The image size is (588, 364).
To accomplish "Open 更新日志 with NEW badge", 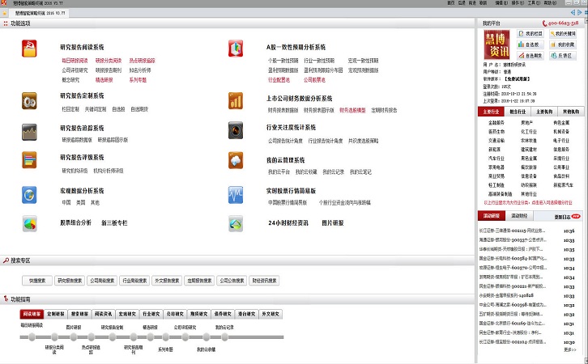I will click(567, 217).
